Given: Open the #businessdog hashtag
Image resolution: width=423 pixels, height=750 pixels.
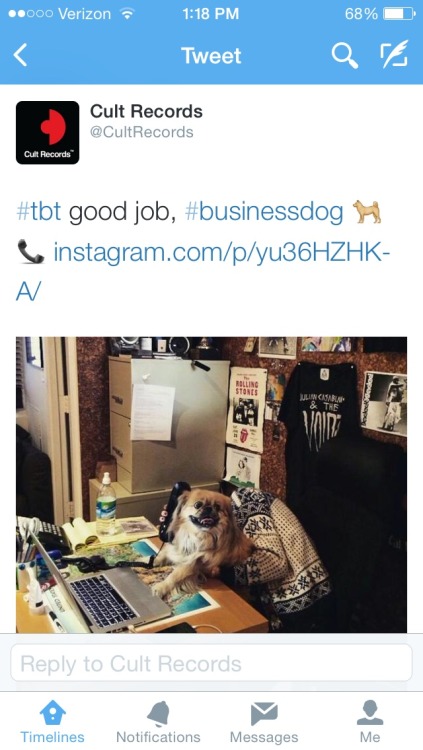Looking at the screenshot, I should pos(264,211).
